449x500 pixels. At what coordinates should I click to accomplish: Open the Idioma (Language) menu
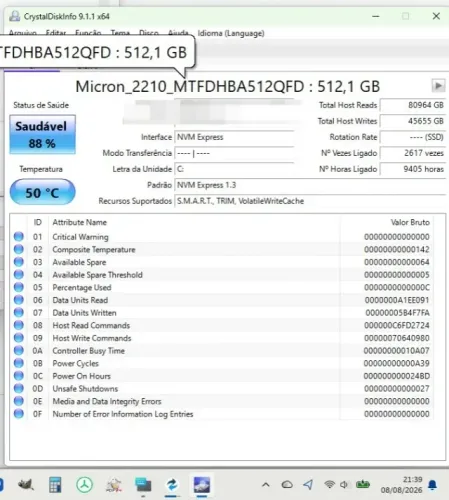pyautogui.click(x=231, y=33)
